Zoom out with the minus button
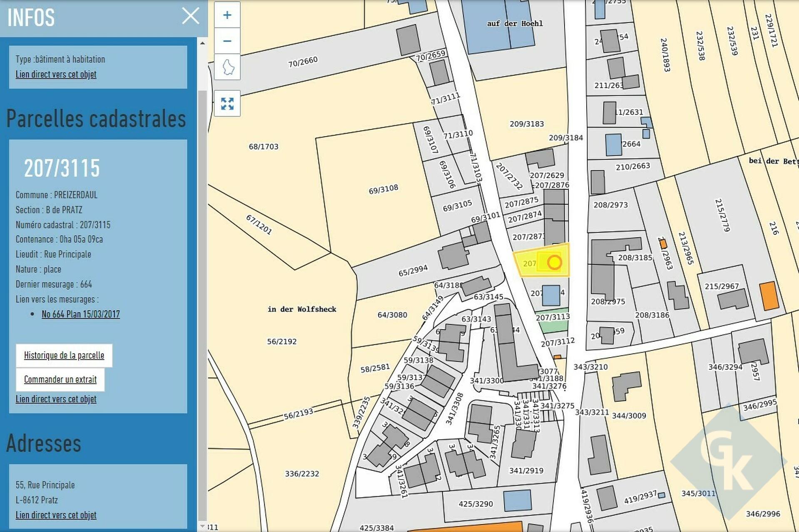Screen dimensions: 799x532 (227, 41)
